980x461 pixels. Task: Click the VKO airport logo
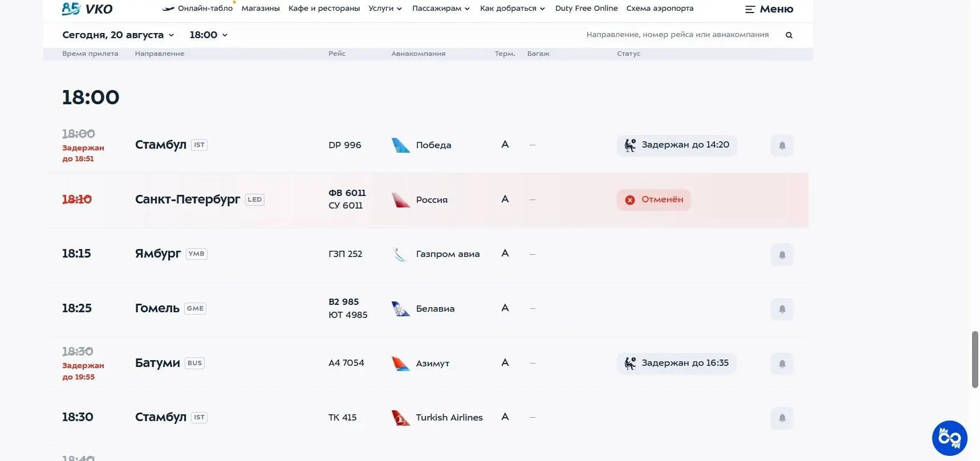tap(87, 9)
